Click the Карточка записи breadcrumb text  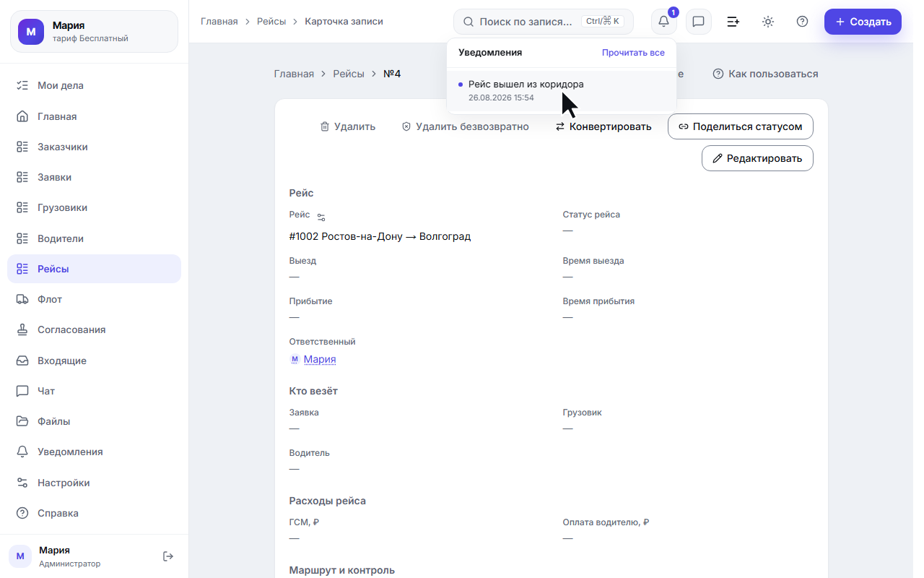344,22
